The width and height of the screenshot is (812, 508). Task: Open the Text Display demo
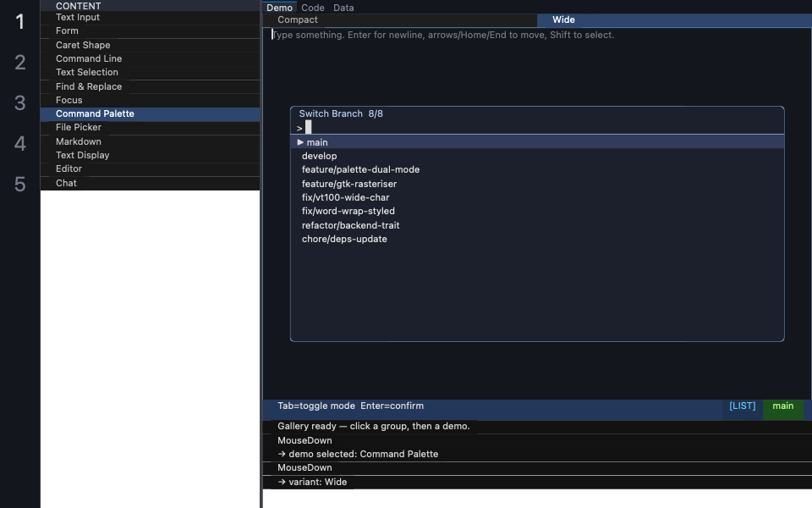[151, 156]
